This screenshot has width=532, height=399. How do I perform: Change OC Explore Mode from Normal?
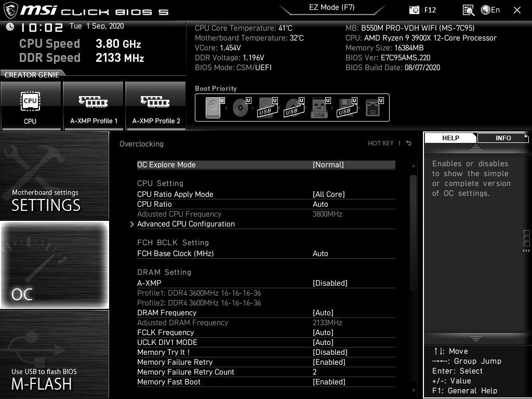(266, 165)
